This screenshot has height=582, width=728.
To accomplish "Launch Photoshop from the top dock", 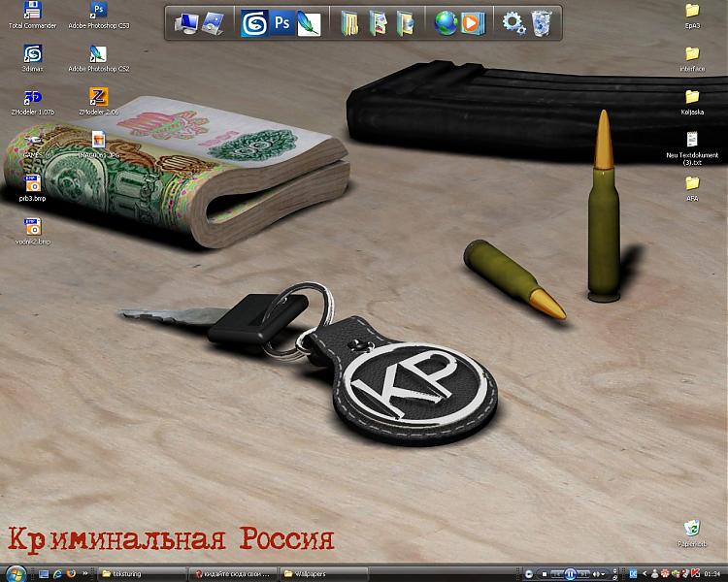I will click(x=282, y=22).
